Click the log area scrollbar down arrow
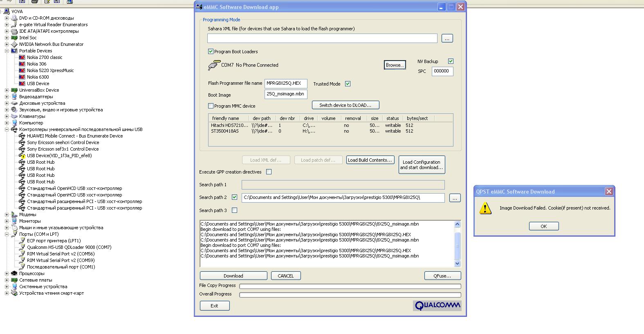Viewport: 644px width, 334px height. point(457,264)
